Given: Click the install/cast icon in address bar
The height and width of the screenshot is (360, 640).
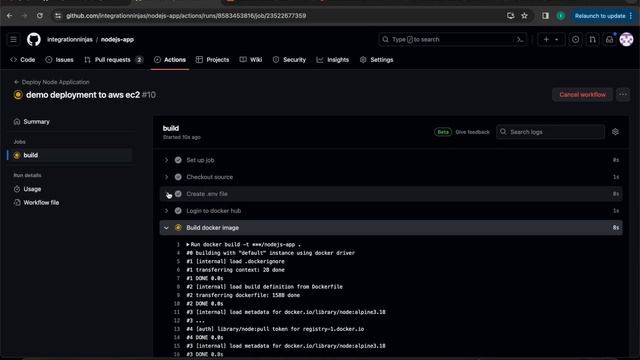Looking at the screenshot, I should (x=510, y=16).
